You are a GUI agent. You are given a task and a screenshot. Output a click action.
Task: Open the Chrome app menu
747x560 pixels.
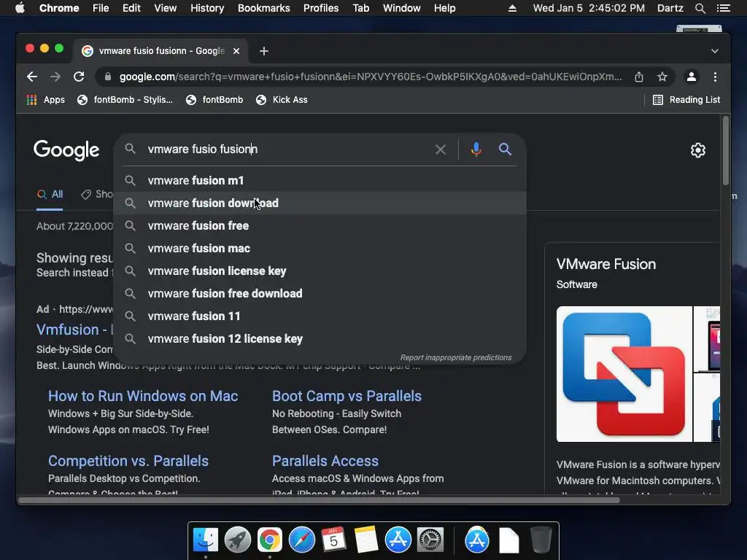[x=59, y=8]
